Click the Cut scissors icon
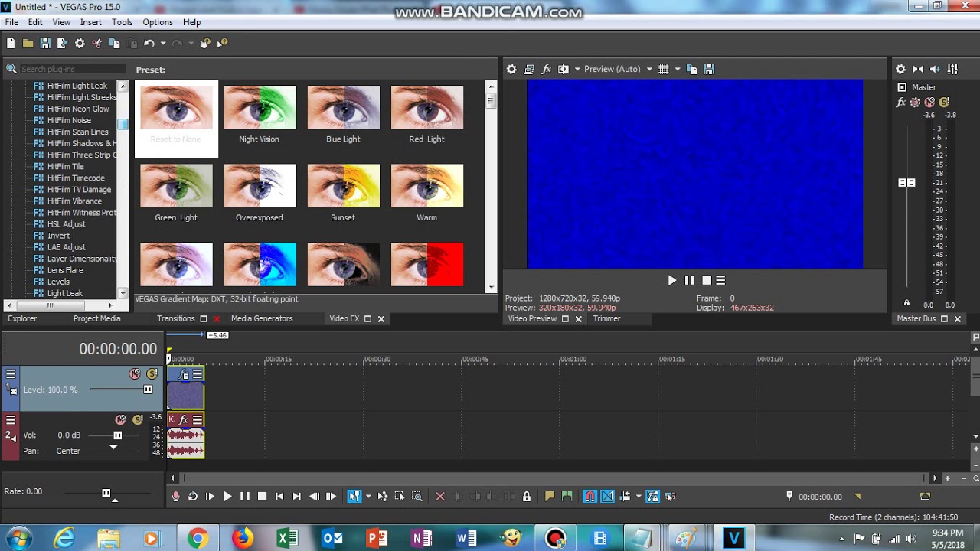 pos(97,44)
